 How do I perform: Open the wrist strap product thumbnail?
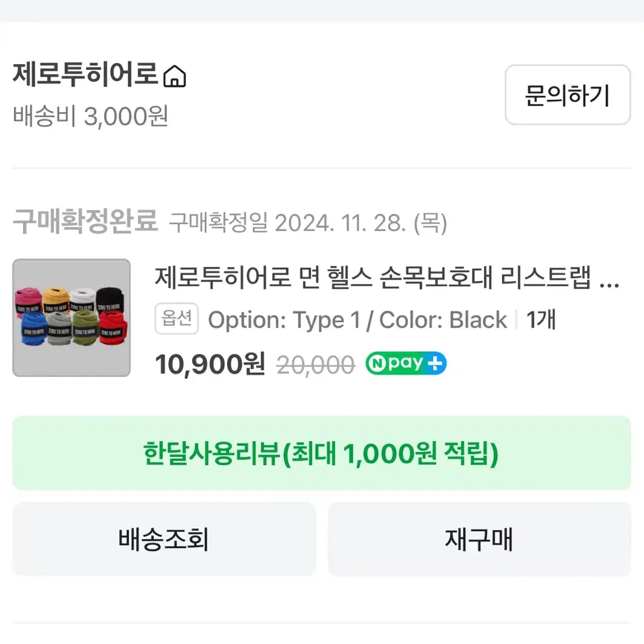click(x=71, y=317)
